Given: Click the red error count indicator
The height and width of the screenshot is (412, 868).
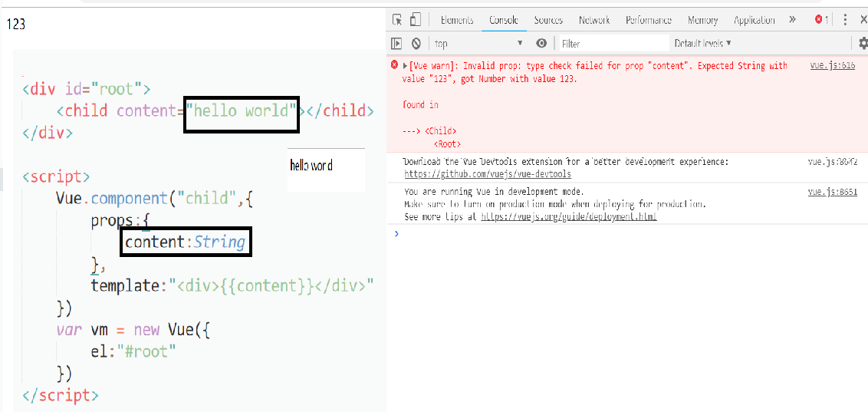Looking at the screenshot, I should (x=821, y=20).
